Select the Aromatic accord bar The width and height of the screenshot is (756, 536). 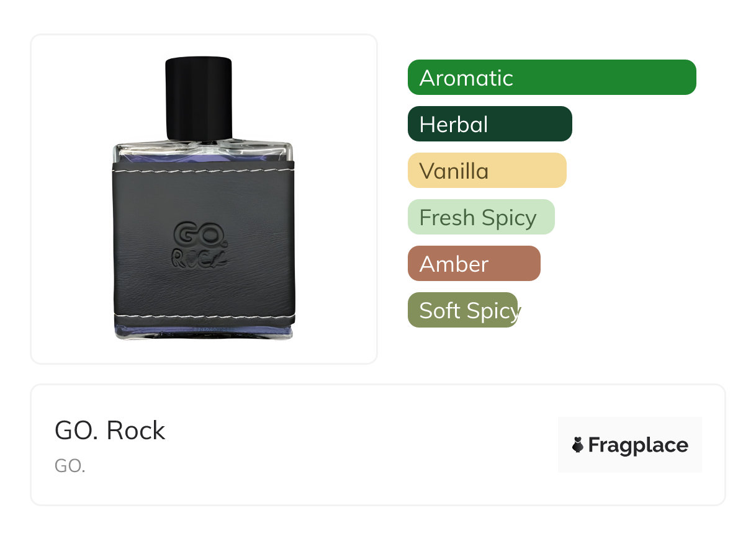click(552, 78)
